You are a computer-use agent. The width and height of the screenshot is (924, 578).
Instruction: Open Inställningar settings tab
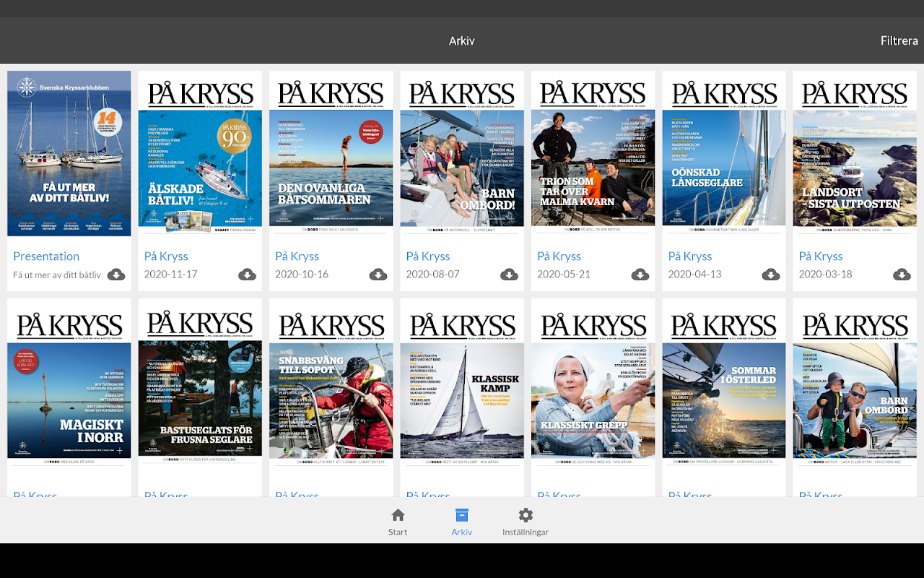tap(526, 522)
